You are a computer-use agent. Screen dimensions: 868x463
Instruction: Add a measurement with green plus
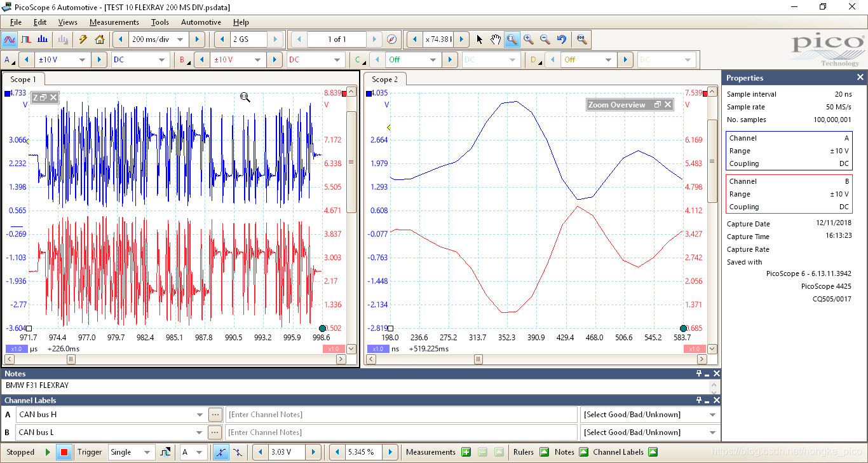pos(466,452)
